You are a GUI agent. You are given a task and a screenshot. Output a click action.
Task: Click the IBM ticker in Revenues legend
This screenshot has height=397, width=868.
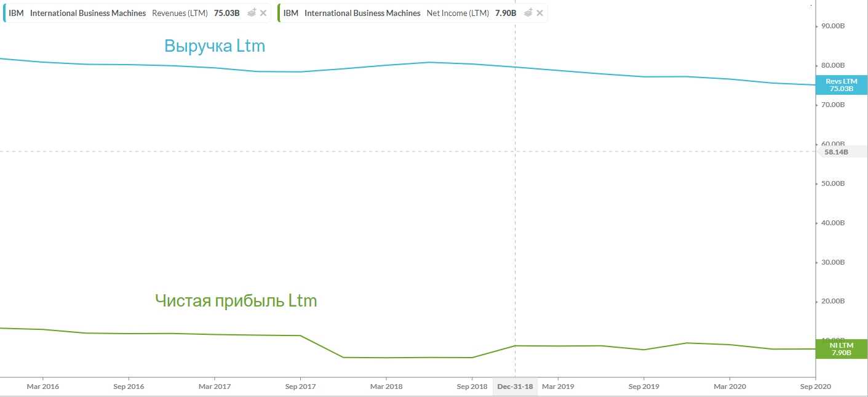pyautogui.click(x=16, y=13)
